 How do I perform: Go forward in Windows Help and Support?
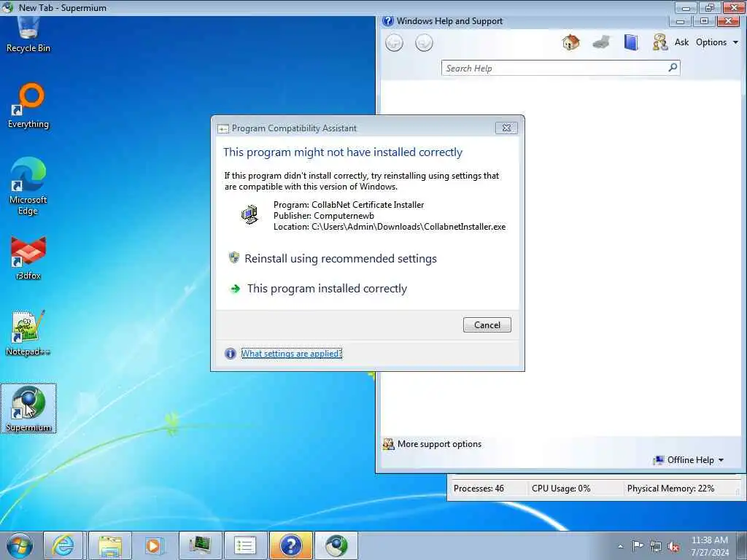(424, 43)
